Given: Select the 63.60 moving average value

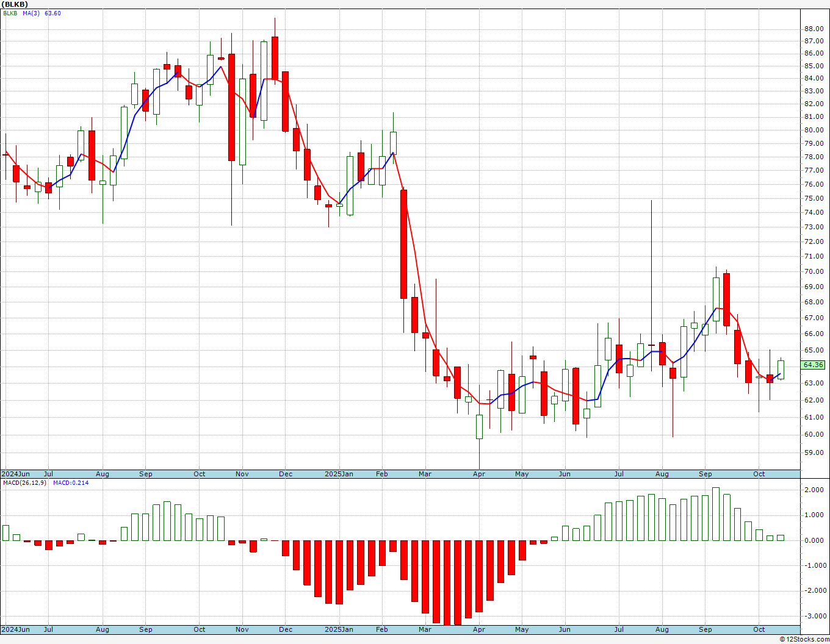Looking at the screenshot, I should click(52, 13).
